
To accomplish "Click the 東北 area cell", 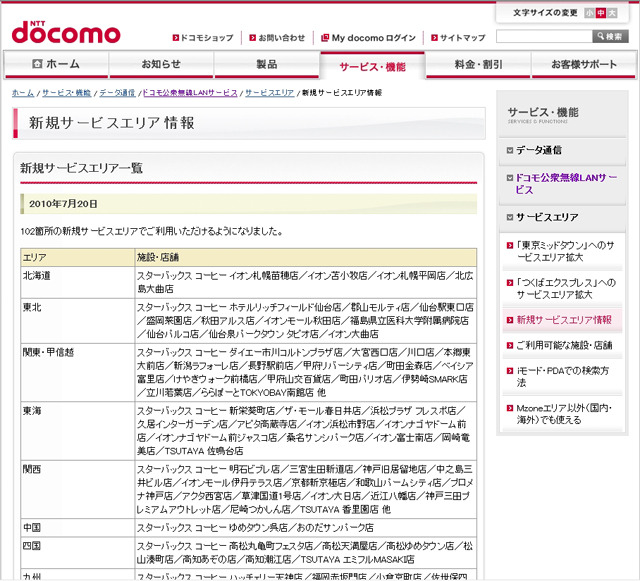I will 78,321.
